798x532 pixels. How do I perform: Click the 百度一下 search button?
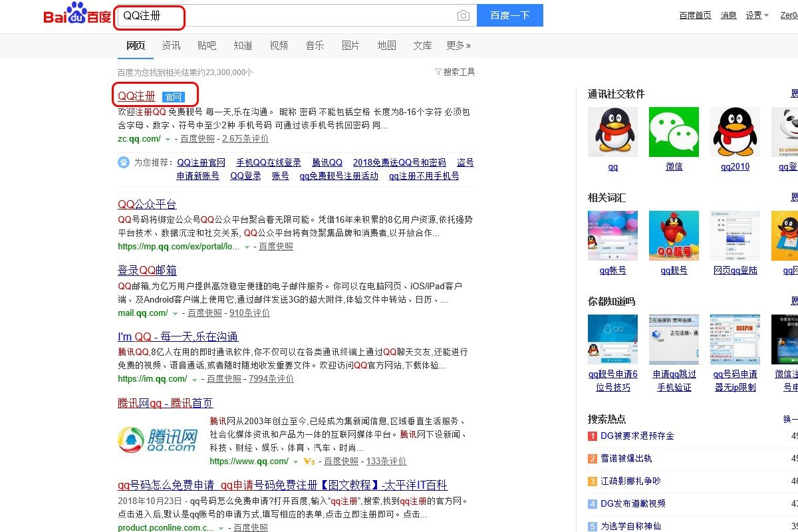point(509,15)
